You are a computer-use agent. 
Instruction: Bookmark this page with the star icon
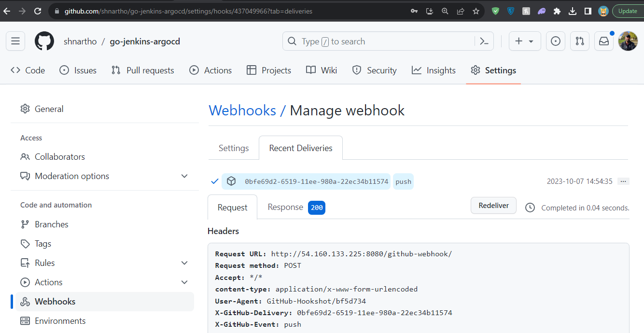pos(476,11)
